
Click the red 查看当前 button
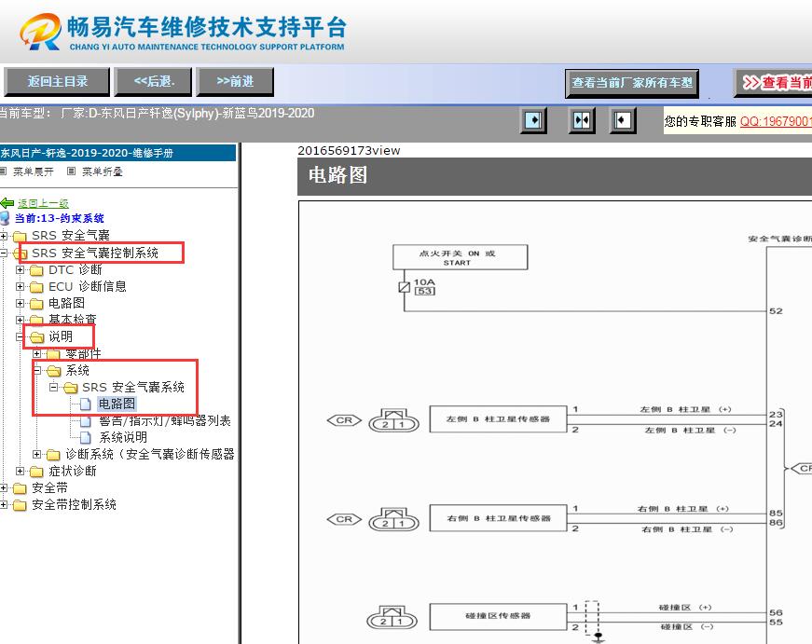click(x=774, y=83)
